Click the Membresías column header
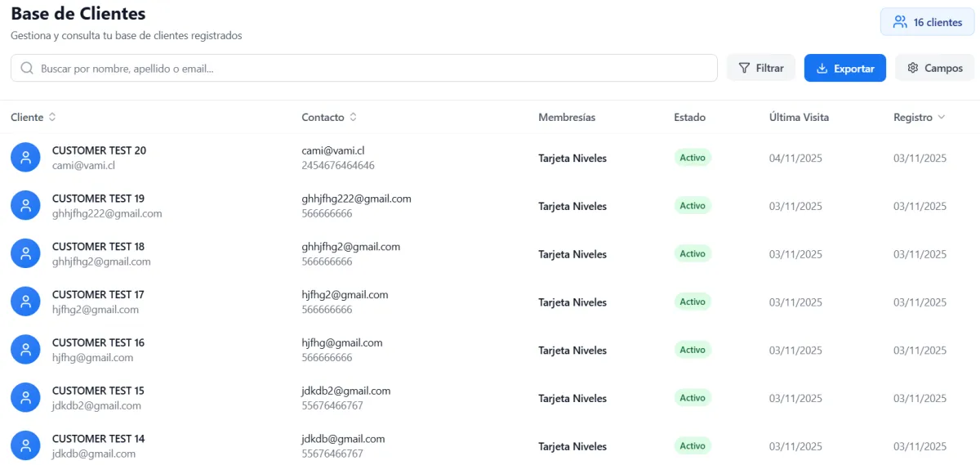Image resolution: width=980 pixels, height=465 pixels. pyautogui.click(x=567, y=118)
